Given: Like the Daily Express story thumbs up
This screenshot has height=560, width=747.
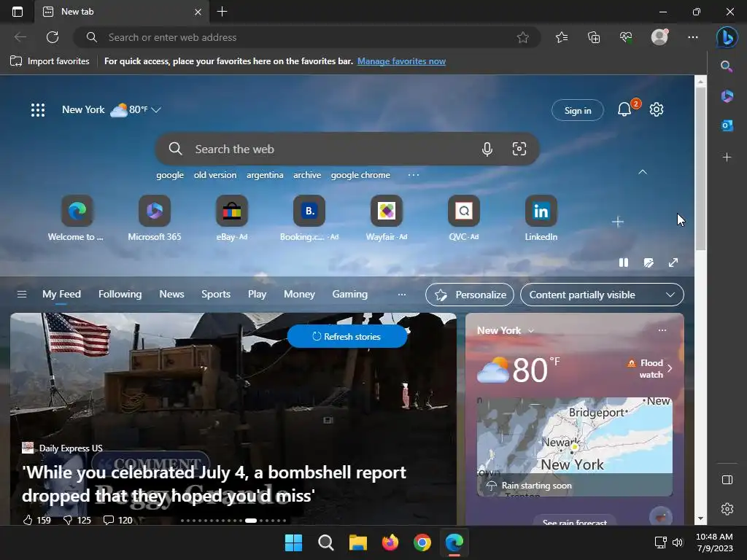Looking at the screenshot, I should tap(28, 520).
